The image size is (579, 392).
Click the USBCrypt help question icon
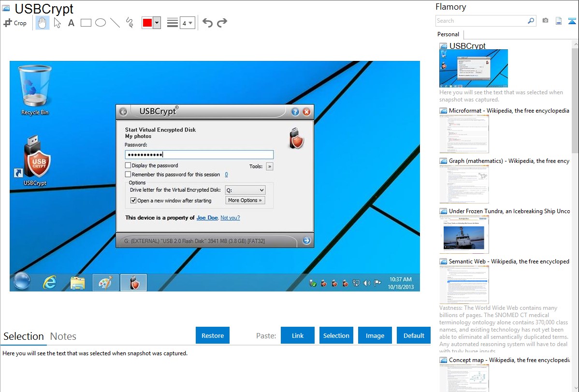click(295, 112)
